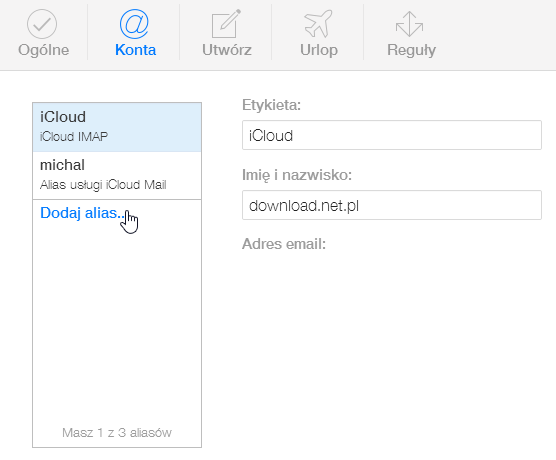This screenshot has width=556, height=460.
Task: Click the Imię i nazwisko field
Action: click(392, 205)
